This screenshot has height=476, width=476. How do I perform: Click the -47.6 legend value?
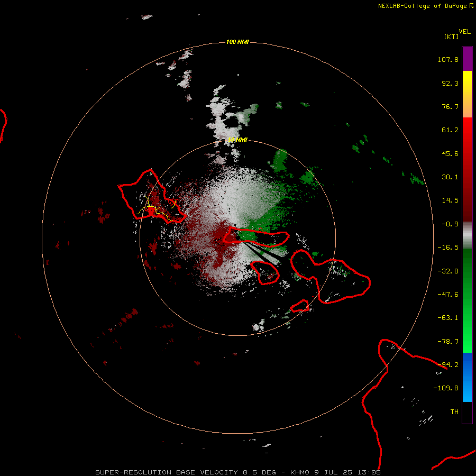click(448, 295)
